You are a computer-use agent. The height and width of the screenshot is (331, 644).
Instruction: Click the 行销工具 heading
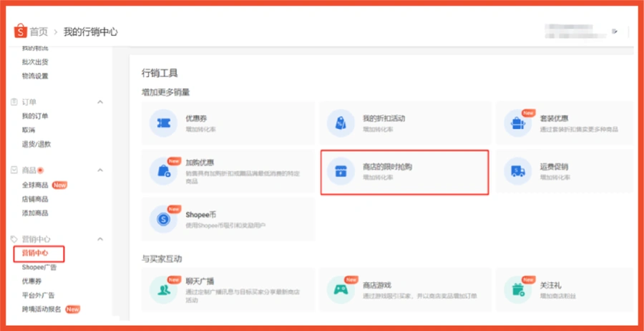click(160, 74)
